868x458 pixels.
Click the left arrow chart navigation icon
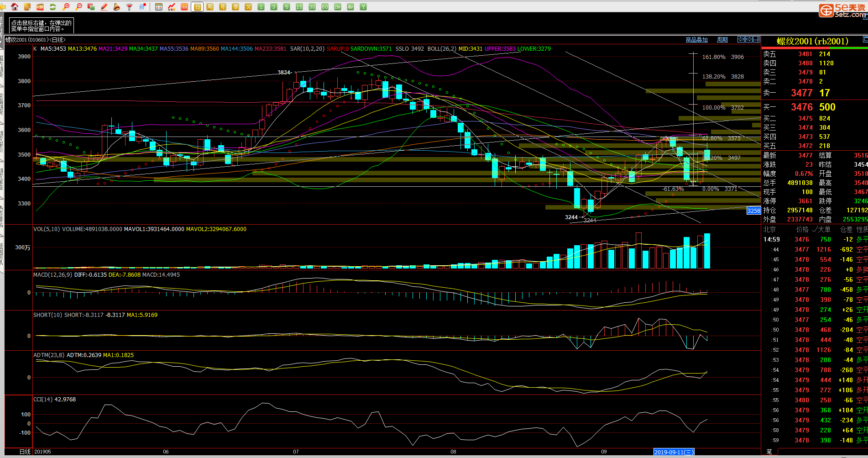(x=741, y=40)
